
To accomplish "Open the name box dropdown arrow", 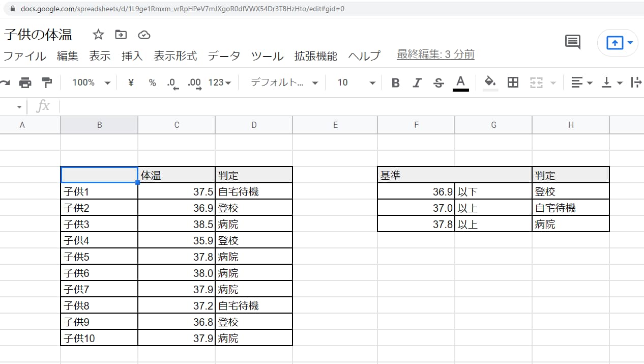I will pyautogui.click(x=19, y=107).
